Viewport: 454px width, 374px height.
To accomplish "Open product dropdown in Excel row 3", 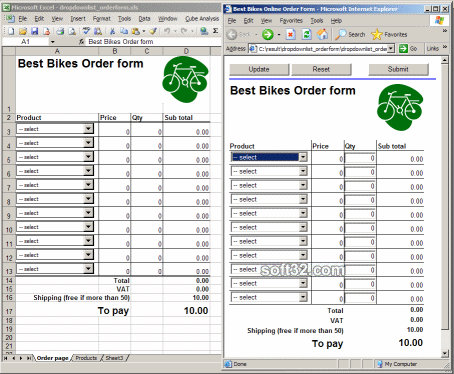I will pyautogui.click(x=88, y=129).
